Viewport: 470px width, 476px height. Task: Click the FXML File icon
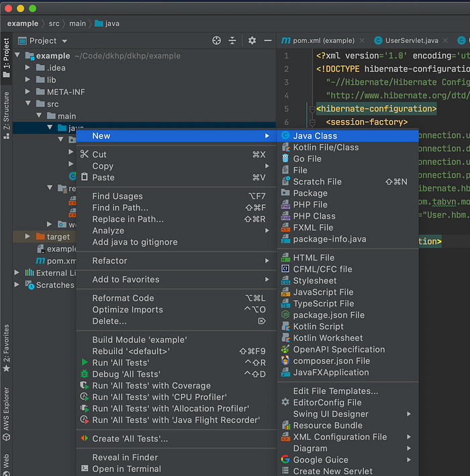[285, 227]
